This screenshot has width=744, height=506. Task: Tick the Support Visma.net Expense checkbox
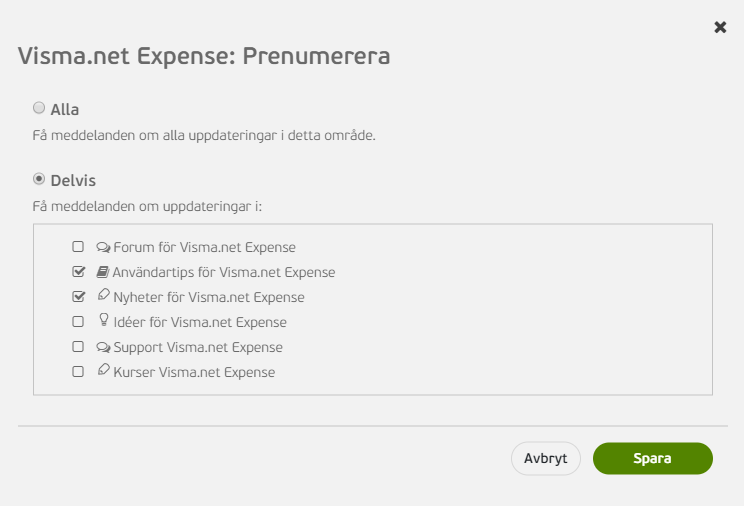[78, 347]
